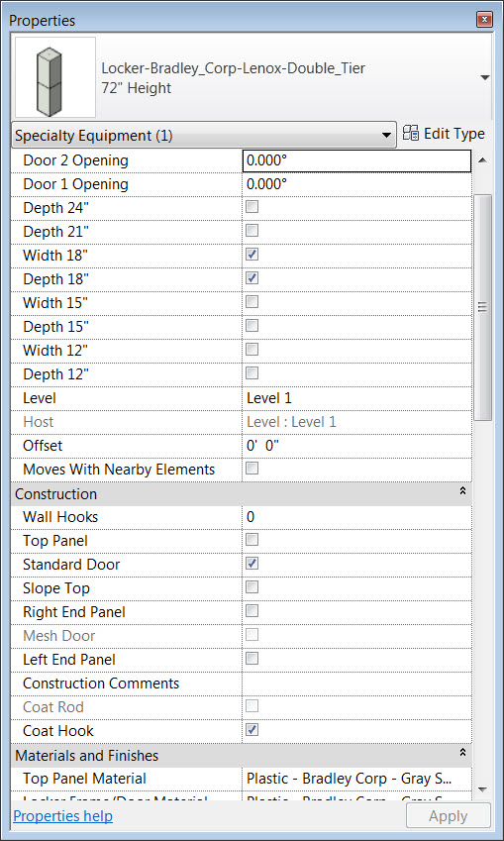This screenshot has width=504, height=841.
Task: Enable the Right End Panel checkbox
Action: [252, 611]
